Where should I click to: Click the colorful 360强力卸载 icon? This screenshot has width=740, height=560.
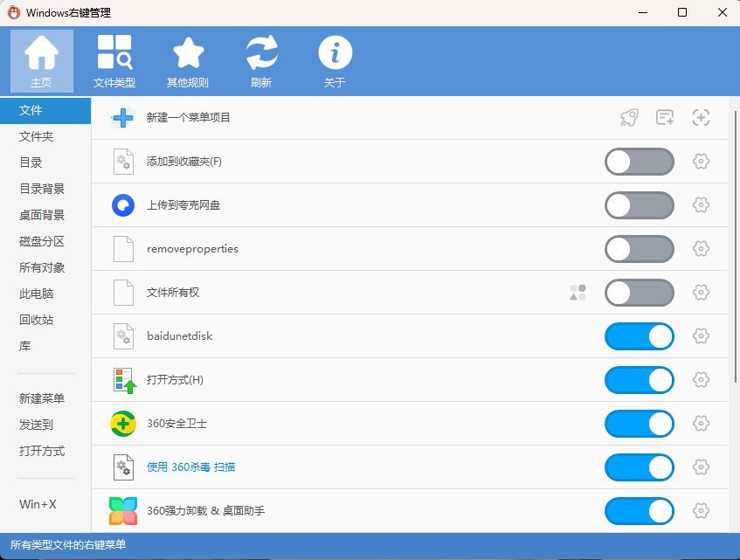(x=123, y=511)
